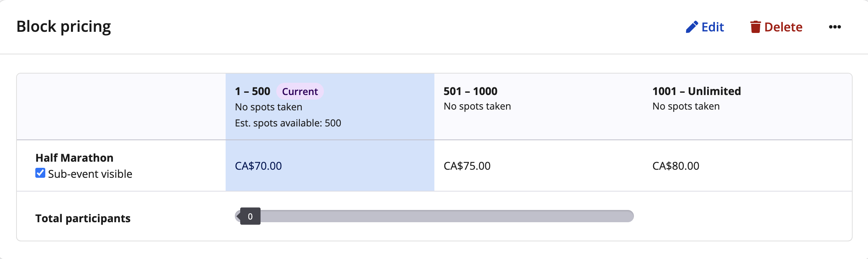
Task: Select the 1 – 500 block header
Action: [252, 91]
